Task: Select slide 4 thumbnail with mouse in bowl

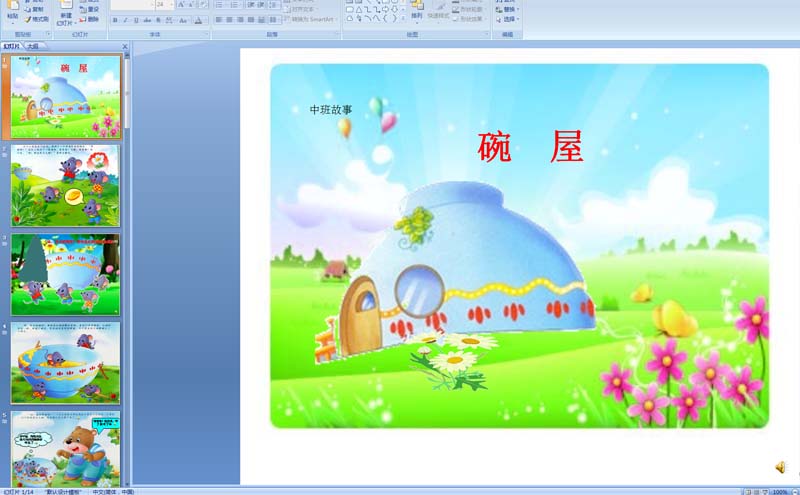Action: click(x=65, y=363)
